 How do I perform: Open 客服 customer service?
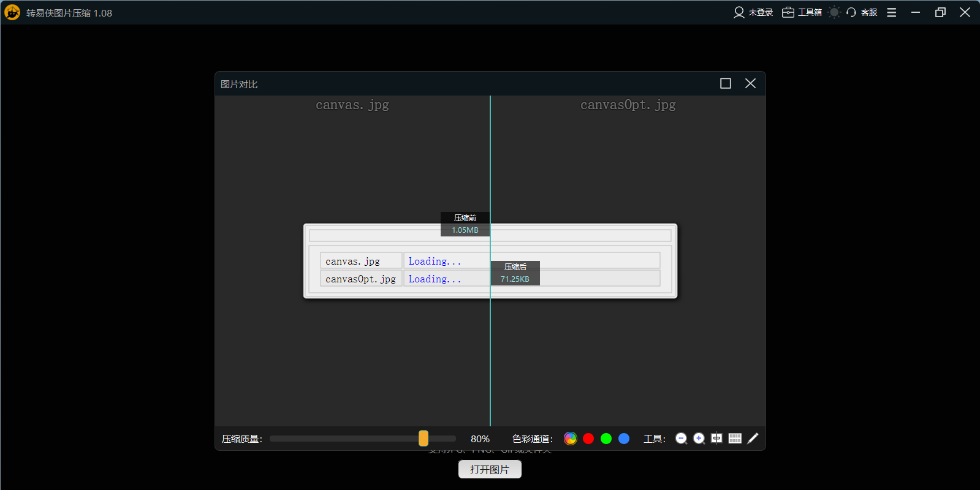click(862, 12)
